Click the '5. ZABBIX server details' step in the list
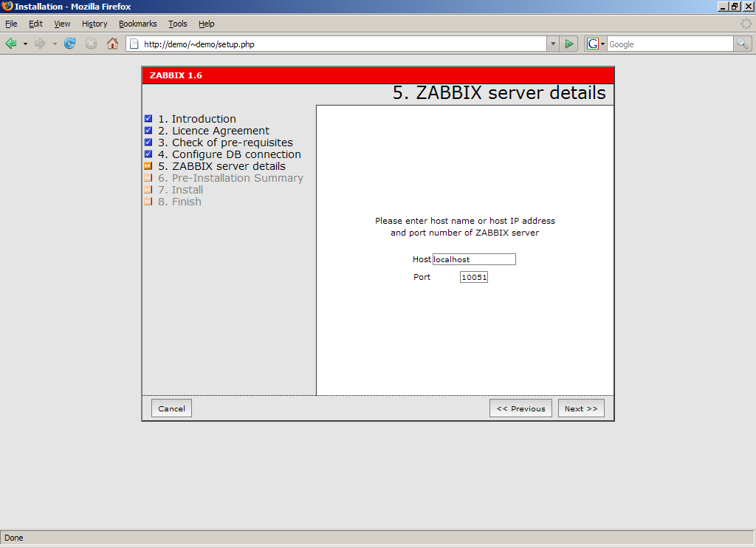This screenshot has height=548, width=756. (221, 166)
